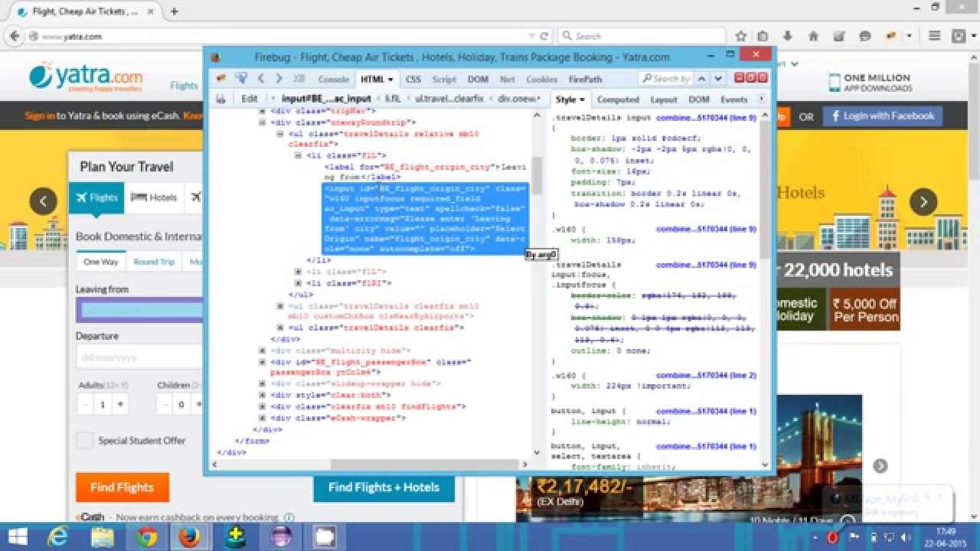Click the Leaving from input field
This screenshot has height=551, width=980.
pyautogui.click(x=141, y=310)
